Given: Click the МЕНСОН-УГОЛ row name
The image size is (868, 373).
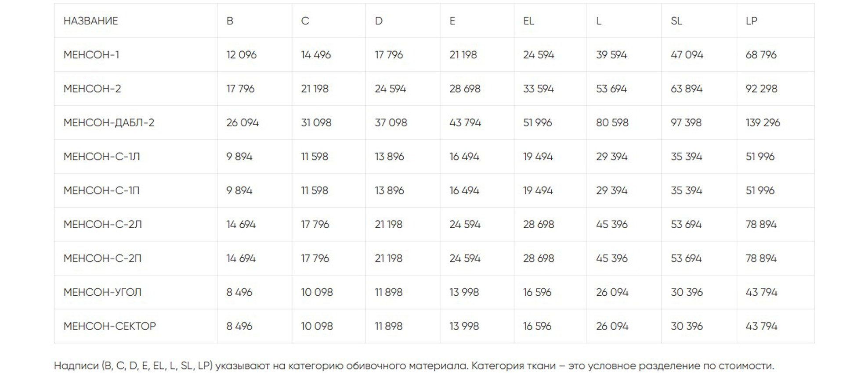Looking at the screenshot, I should (x=102, y=292).
